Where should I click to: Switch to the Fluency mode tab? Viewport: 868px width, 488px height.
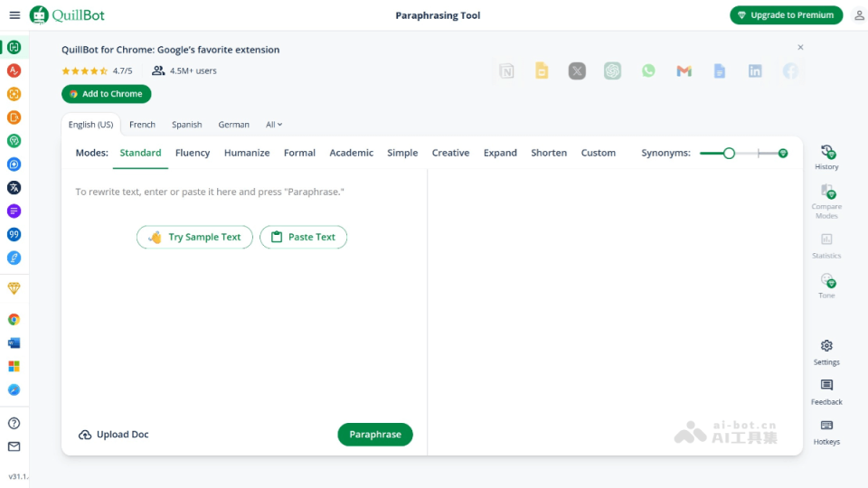click(x=193, y=153)
